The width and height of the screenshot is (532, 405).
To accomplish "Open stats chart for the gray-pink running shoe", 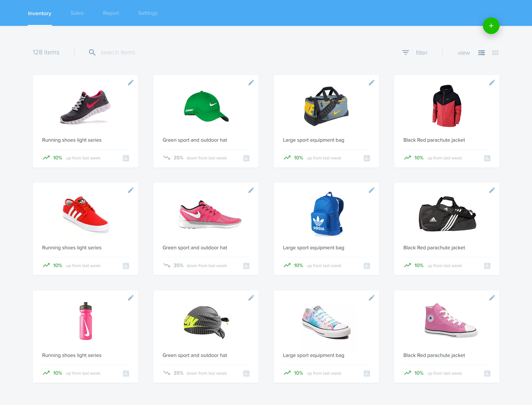I will click(126, 158).
